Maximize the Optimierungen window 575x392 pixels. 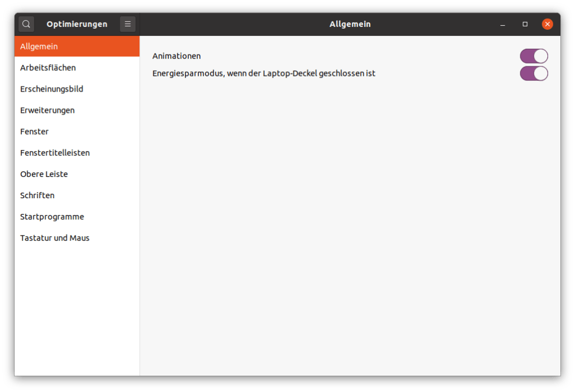525,24
